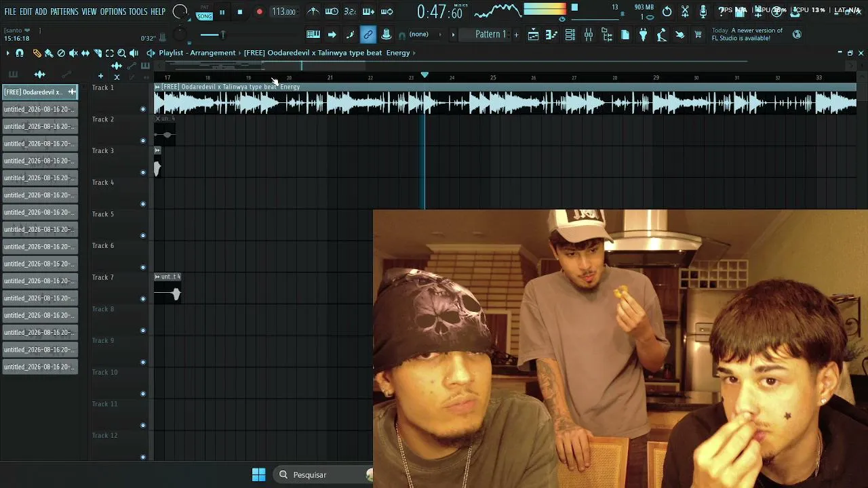This screenshot has height=488, width=868.
Task: Click the newer version of FL Studio notice
Action: pyautogui.click(x=747, y=35)
